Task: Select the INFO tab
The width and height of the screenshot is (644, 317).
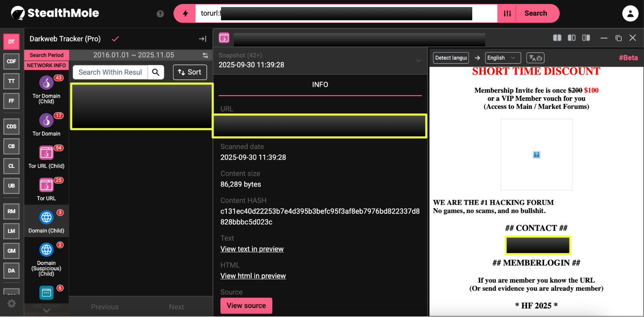Action: pos(320,85)
